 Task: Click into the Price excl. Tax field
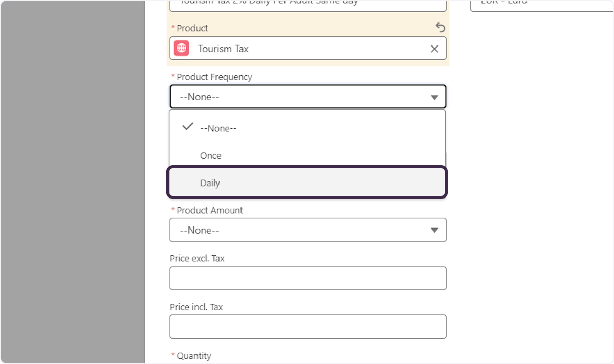308,278
